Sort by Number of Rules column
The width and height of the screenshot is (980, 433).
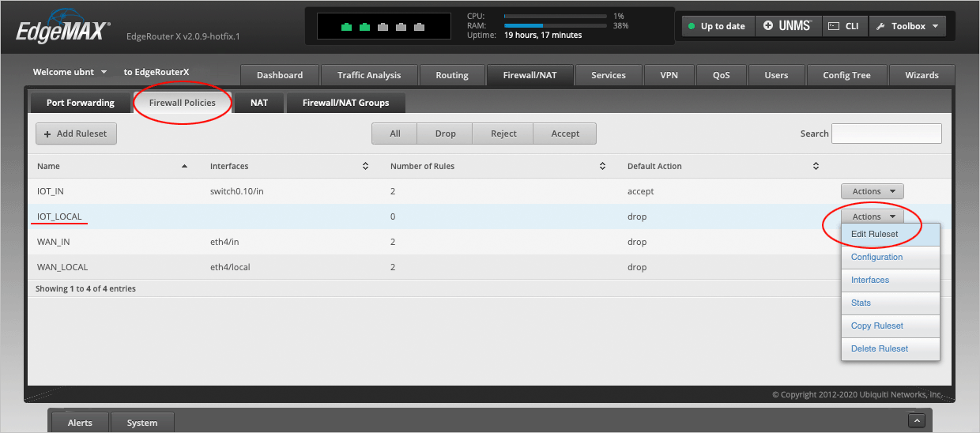[x=498, y=166]
